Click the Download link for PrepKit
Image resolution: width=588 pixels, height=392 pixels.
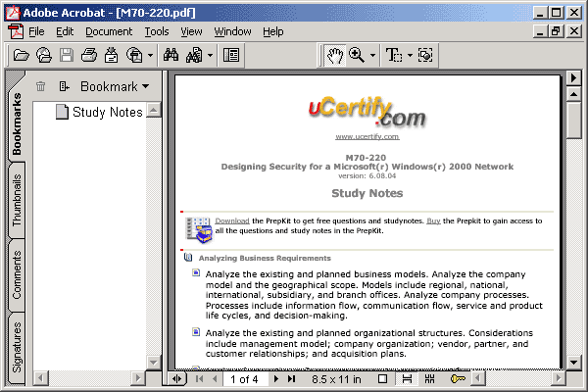[x=232, y=220]
